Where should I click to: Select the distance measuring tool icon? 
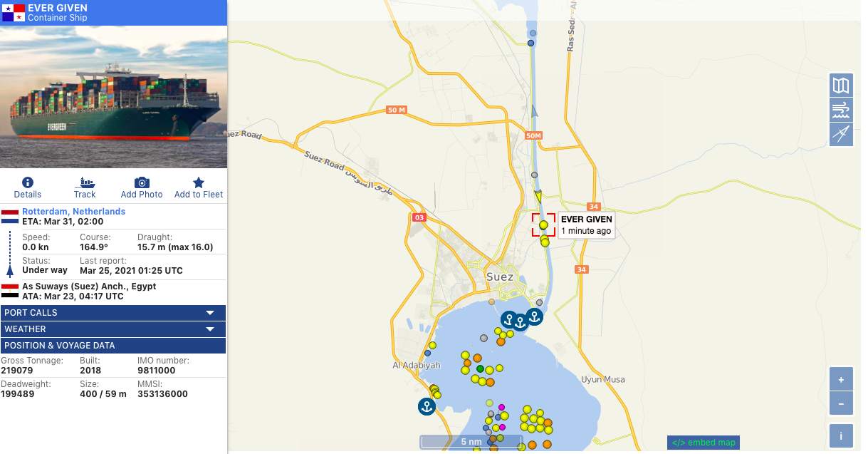click(841, 134)
